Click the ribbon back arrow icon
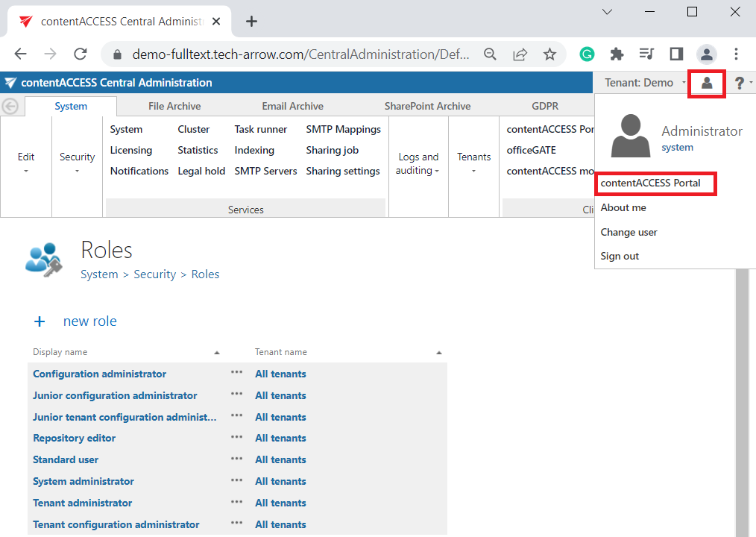This screenshot has height=537, width=756. pos(10,106)
